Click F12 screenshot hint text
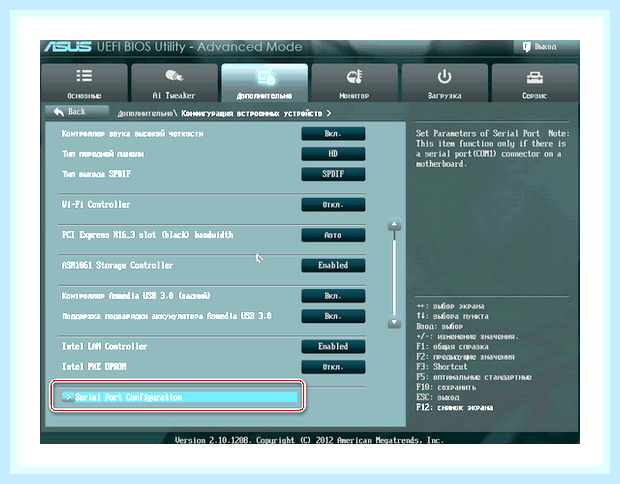Screen dimensions: 620x484 [454, 408]
